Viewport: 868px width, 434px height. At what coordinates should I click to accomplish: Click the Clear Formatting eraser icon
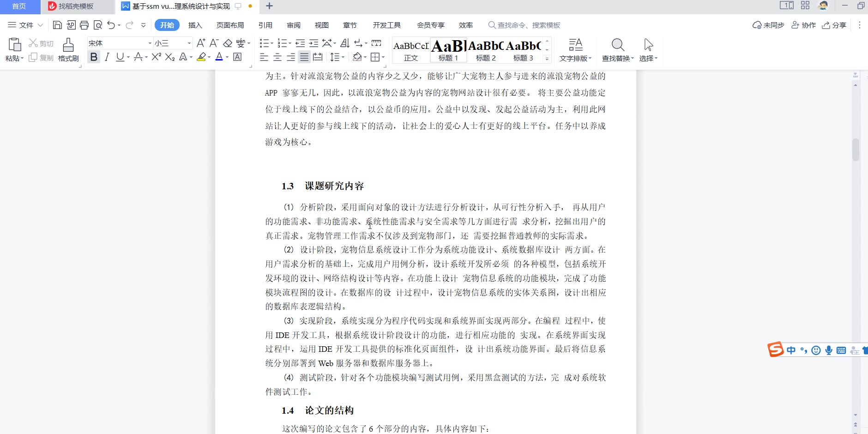click(x=228, y=43)
